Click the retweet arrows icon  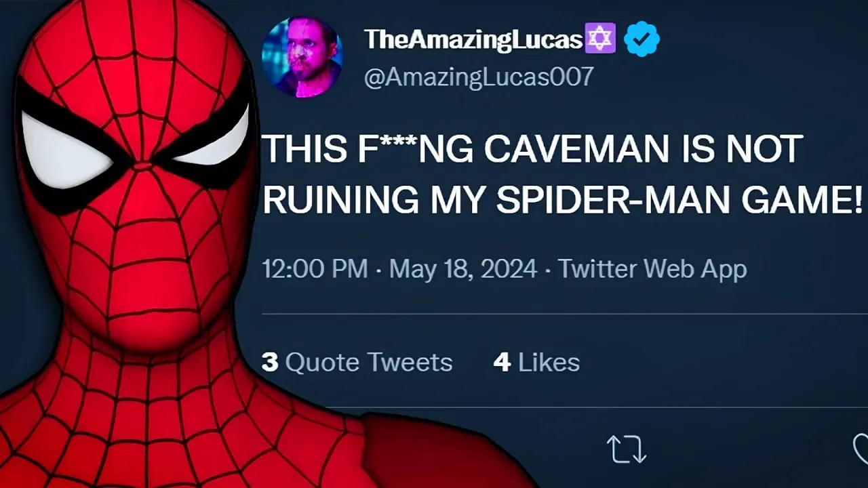click(626, 449)
